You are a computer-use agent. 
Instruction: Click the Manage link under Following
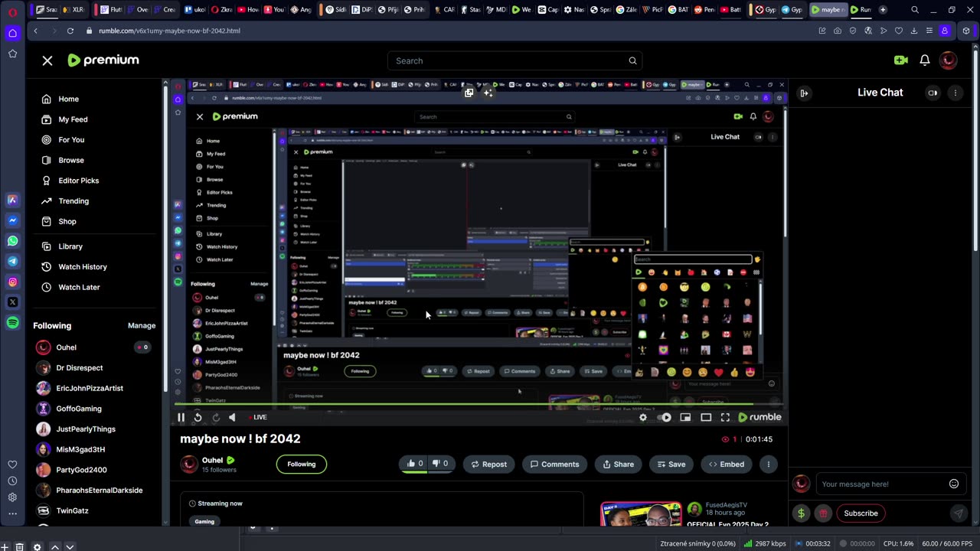coord(142,325)
